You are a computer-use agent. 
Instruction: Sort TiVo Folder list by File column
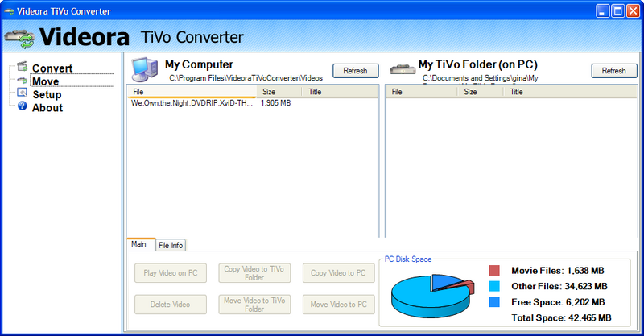tap(421, 92)
